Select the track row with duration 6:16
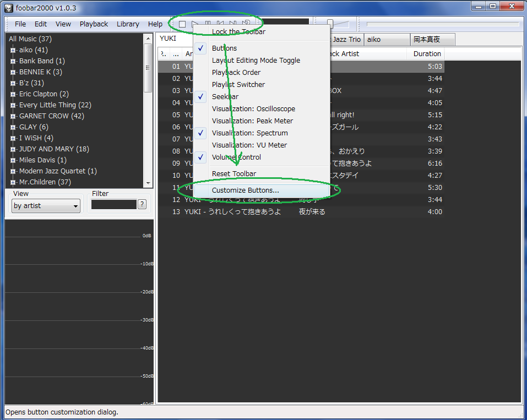The image size is (527, 420). (301, 163)
